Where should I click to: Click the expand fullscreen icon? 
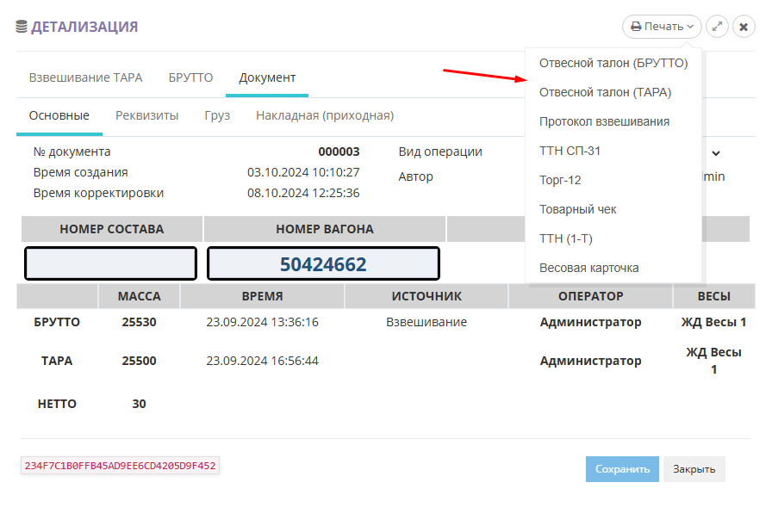coord(717,27)
